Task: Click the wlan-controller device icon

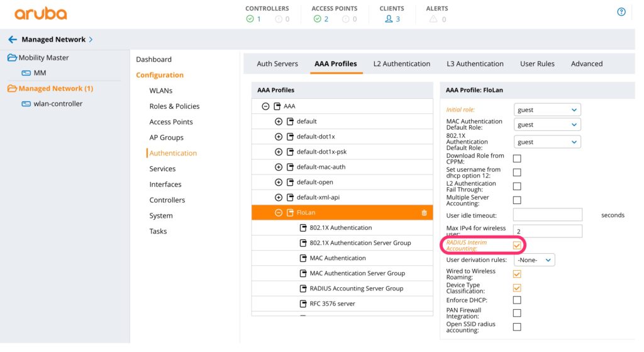Action: [26, 104]
